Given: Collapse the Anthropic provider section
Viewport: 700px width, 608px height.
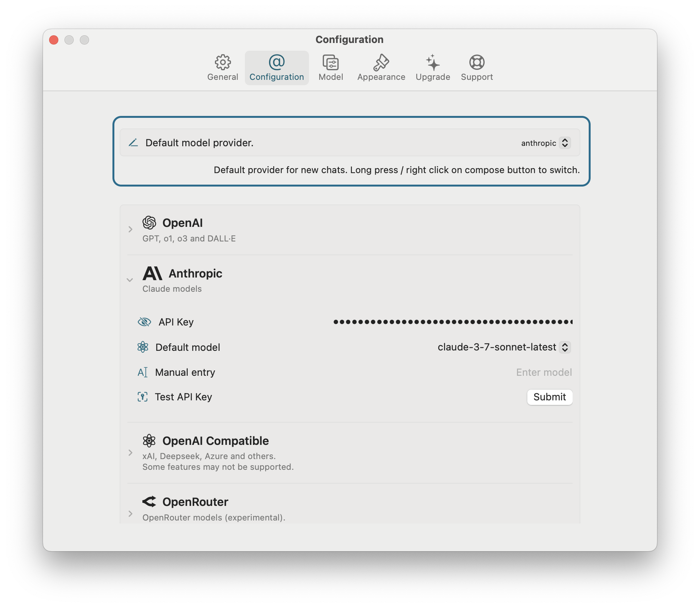Looking at the screenshot, I should 130,280.
